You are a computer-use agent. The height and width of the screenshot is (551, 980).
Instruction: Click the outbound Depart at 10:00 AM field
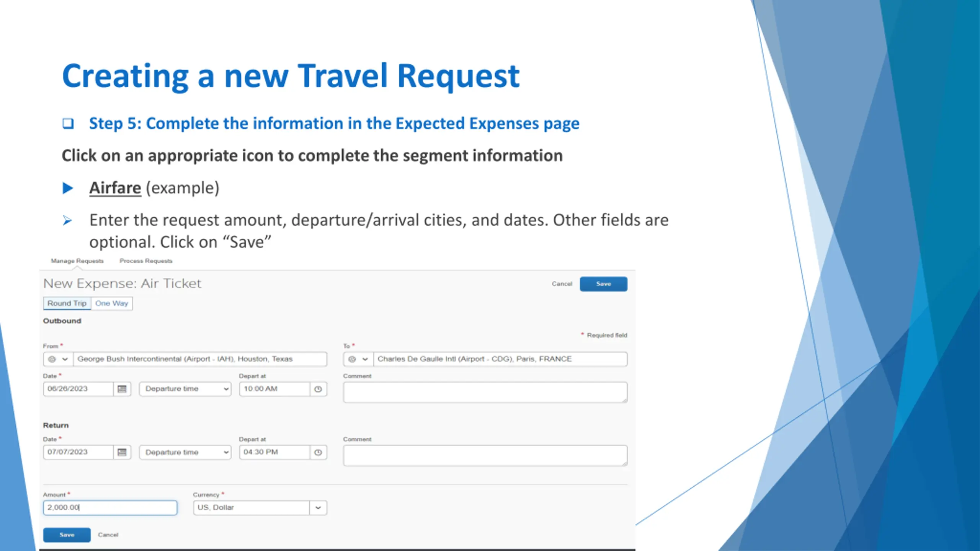(x=274, y=389)
